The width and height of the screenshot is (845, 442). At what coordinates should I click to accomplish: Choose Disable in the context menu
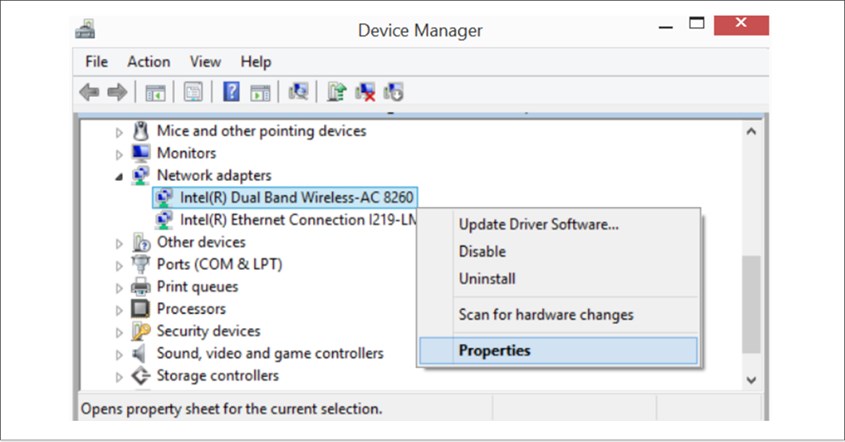(x=558, y=252)
